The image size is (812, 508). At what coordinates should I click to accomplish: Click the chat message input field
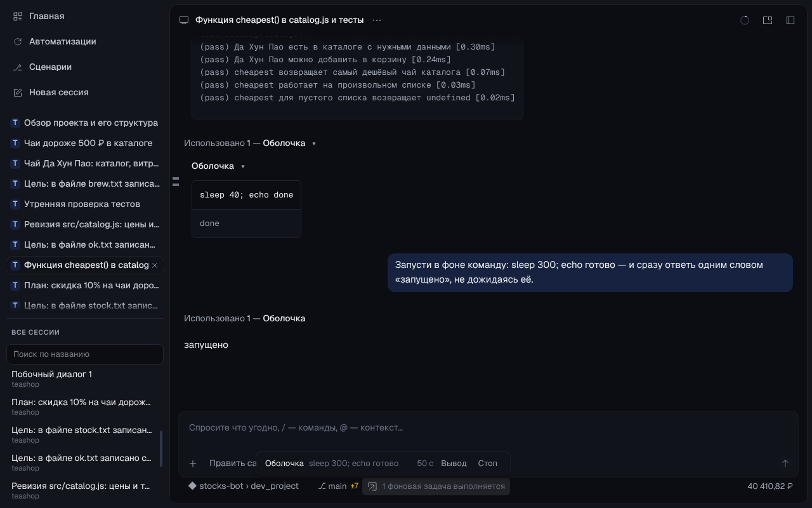pyautogui.click(x=488, y=427)
